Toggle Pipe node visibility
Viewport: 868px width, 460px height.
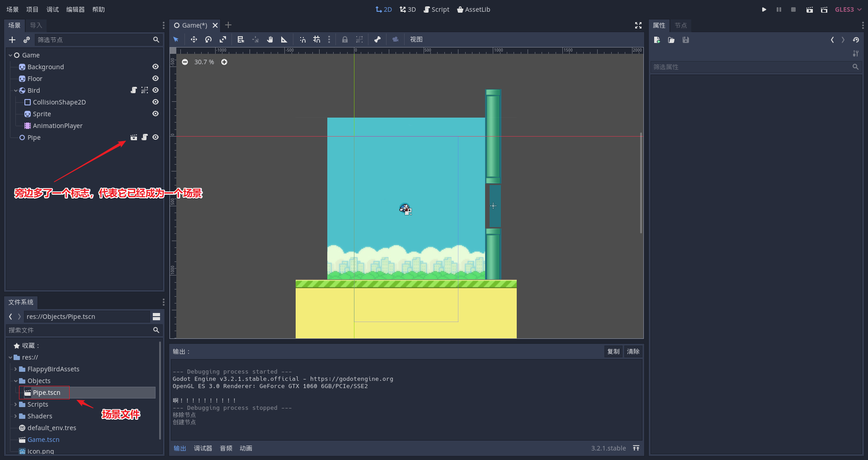pos(156,137)
